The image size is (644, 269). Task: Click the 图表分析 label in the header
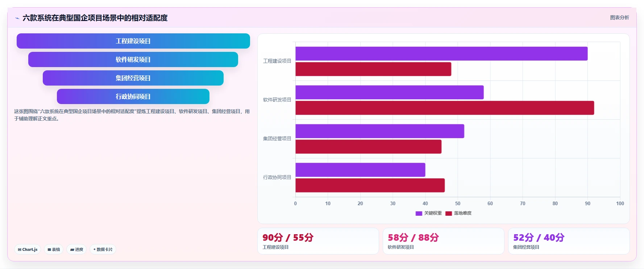(x=619, y=17)
